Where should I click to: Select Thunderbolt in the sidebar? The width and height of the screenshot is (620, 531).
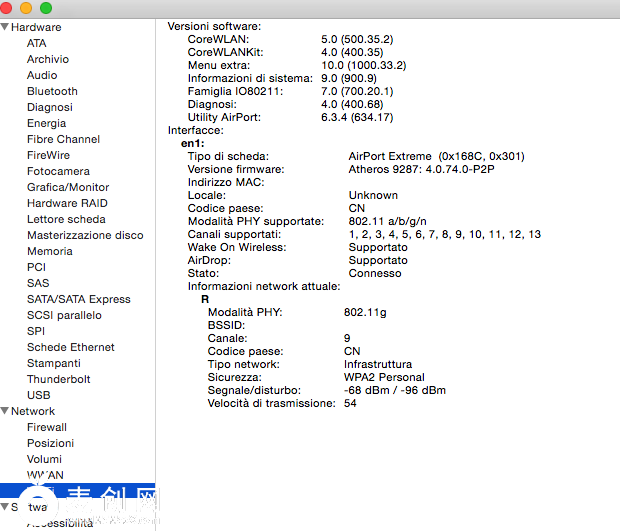(x=59, y=379)
